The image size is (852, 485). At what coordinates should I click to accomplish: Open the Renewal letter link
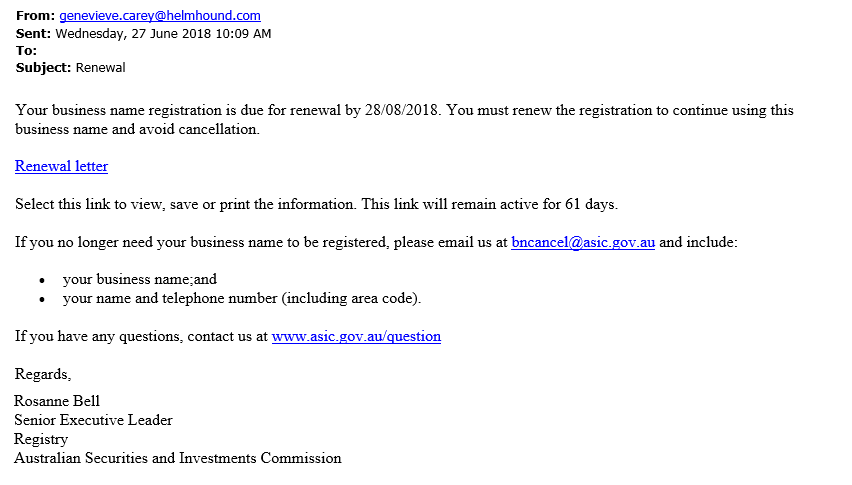tap(61, 166)
